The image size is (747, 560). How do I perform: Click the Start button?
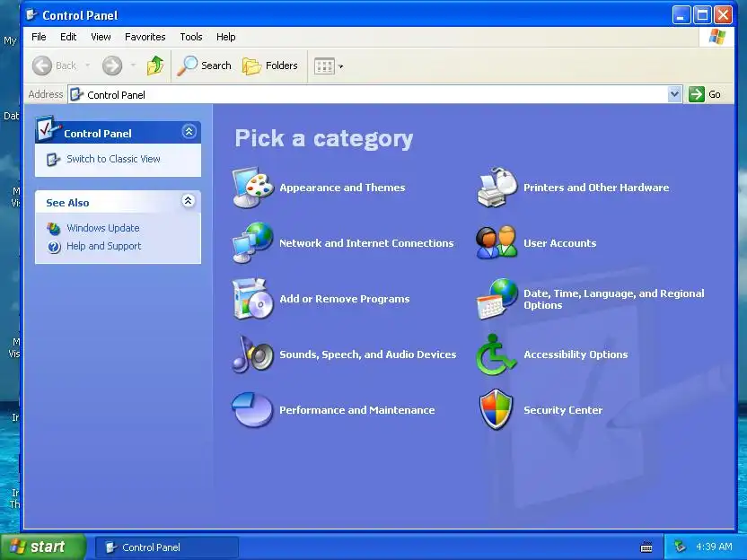pos(43,547)
